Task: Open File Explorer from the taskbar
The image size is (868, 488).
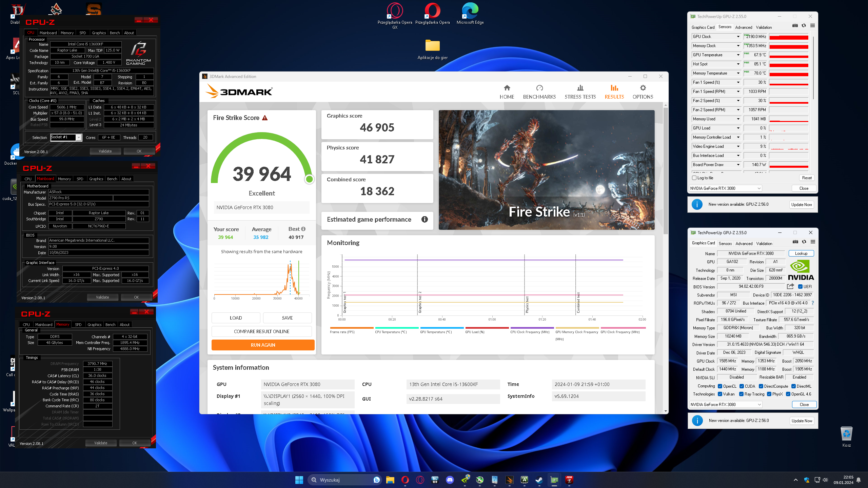Action: pos(390,480)
